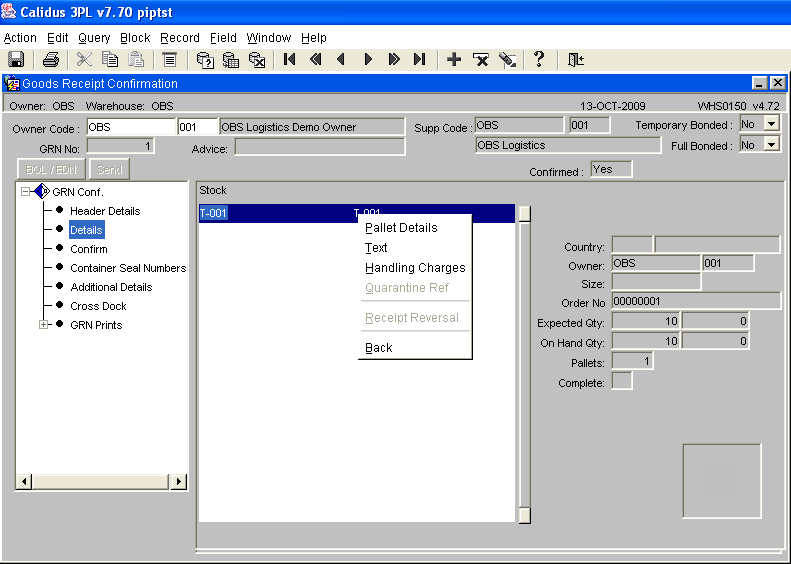The image size is (791, 564).
Task: Select Header Details tree item
Action: pyautogui.click(x=105, y=211)
